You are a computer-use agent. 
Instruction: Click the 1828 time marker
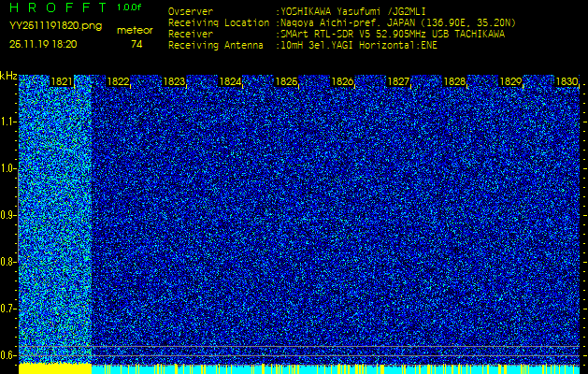coord(454,81)
